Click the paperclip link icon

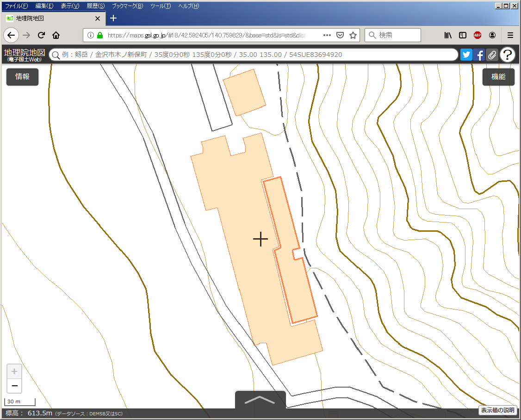(492, 55)
